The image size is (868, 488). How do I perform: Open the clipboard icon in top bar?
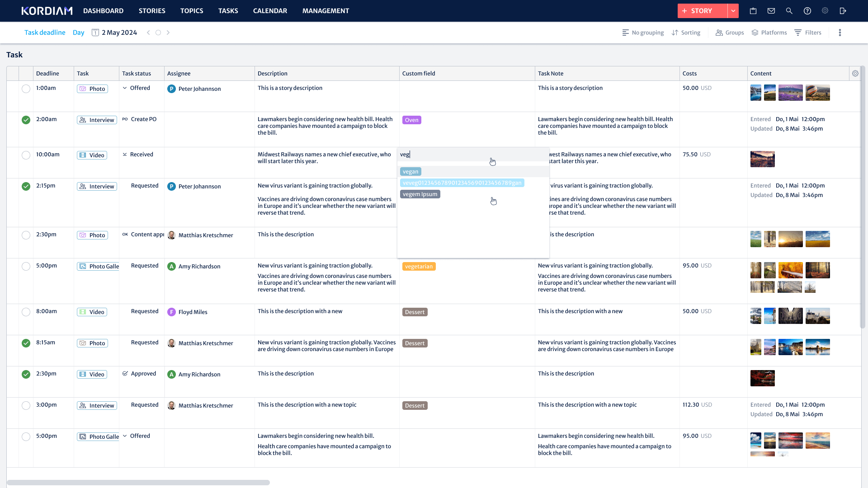tap(753, 11)
